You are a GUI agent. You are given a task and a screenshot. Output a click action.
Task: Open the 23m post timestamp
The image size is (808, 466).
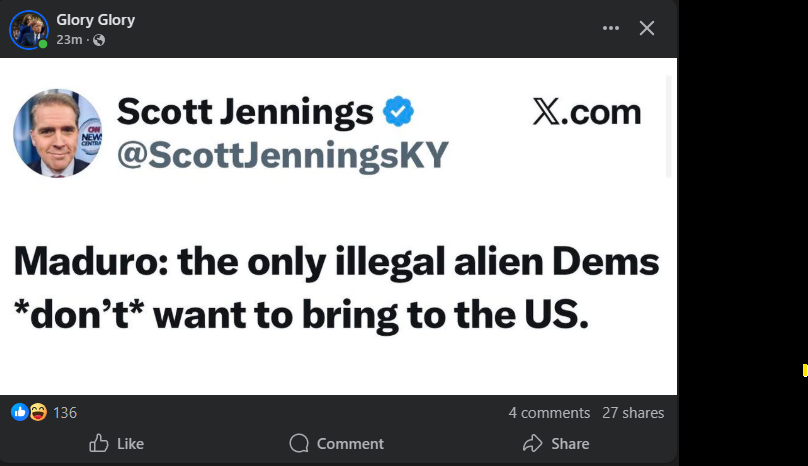pyautogui.click(x=68, y=40)
